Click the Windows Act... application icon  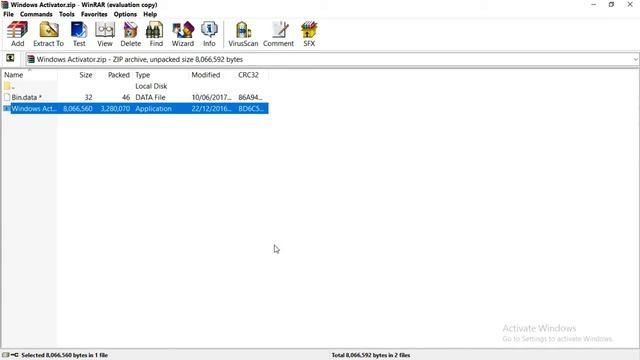coord(7,109)
